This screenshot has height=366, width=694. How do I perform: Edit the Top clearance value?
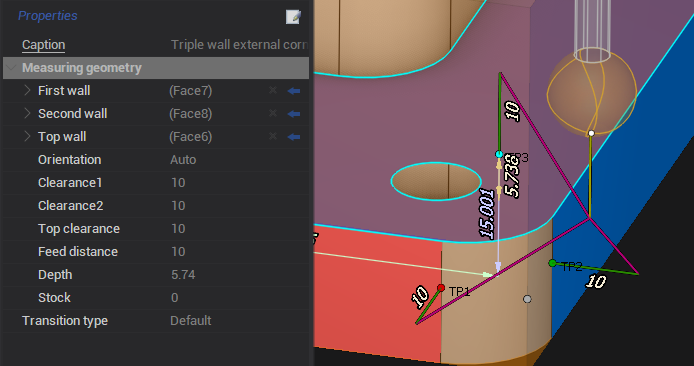[x=239, y=228]
